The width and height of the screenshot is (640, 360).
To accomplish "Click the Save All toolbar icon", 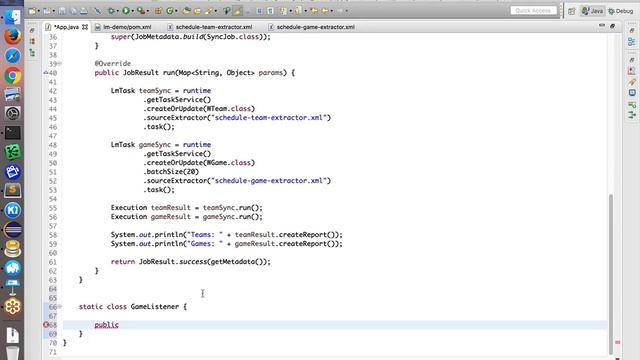I will click(73, 11).
